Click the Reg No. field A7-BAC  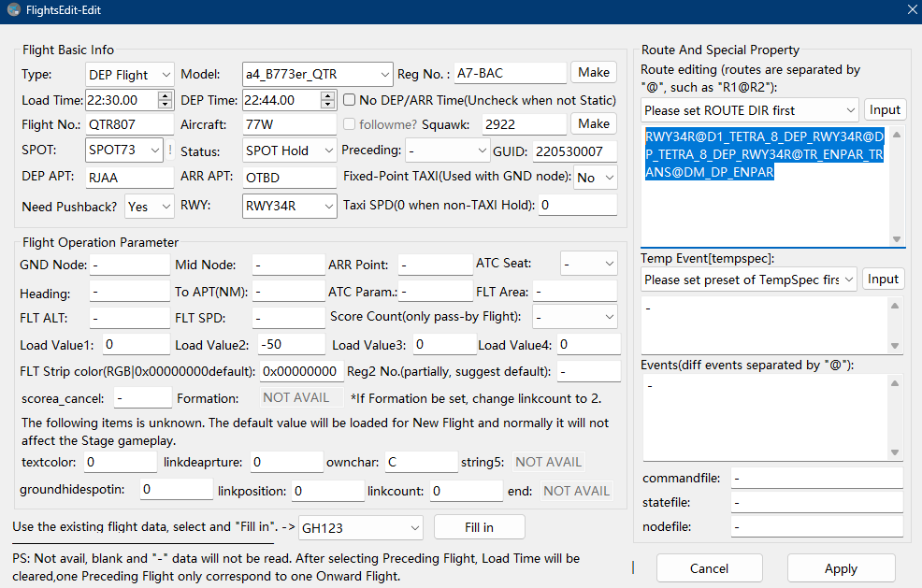tap(510, 73)
